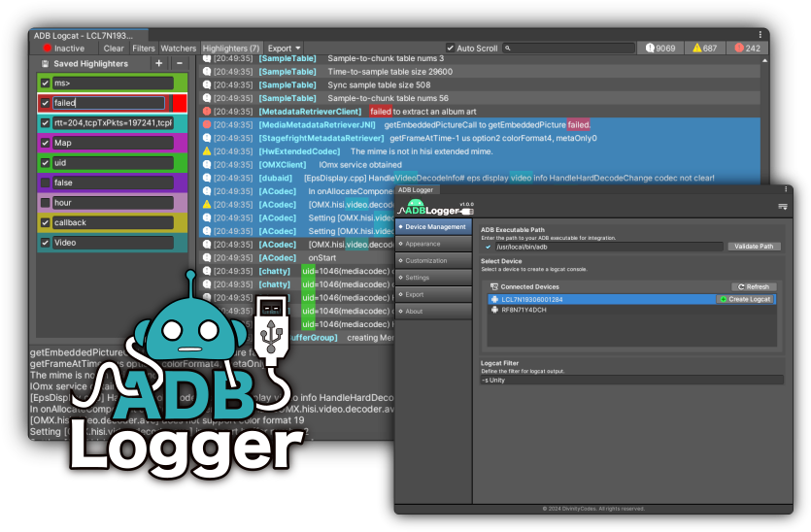Toggle the Auto Scroll checkbox
This screenshot has height=532, width=811.
(x=451, y=48)
